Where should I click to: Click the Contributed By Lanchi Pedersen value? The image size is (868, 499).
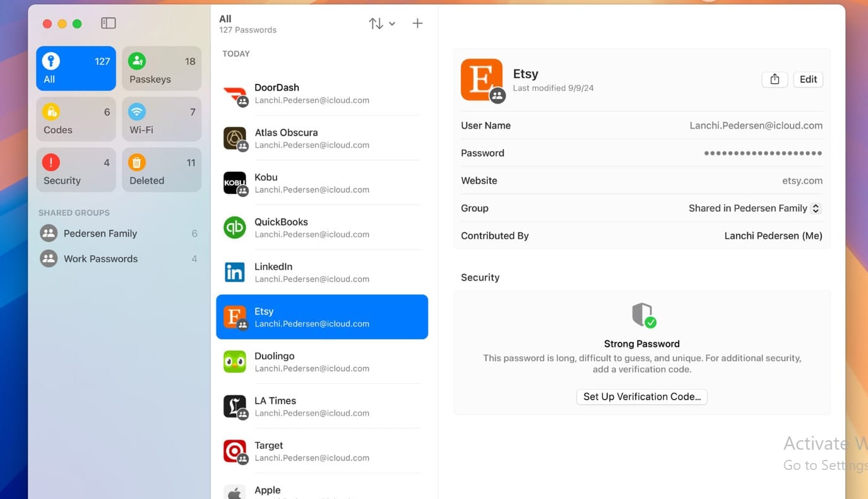[773, 236]
